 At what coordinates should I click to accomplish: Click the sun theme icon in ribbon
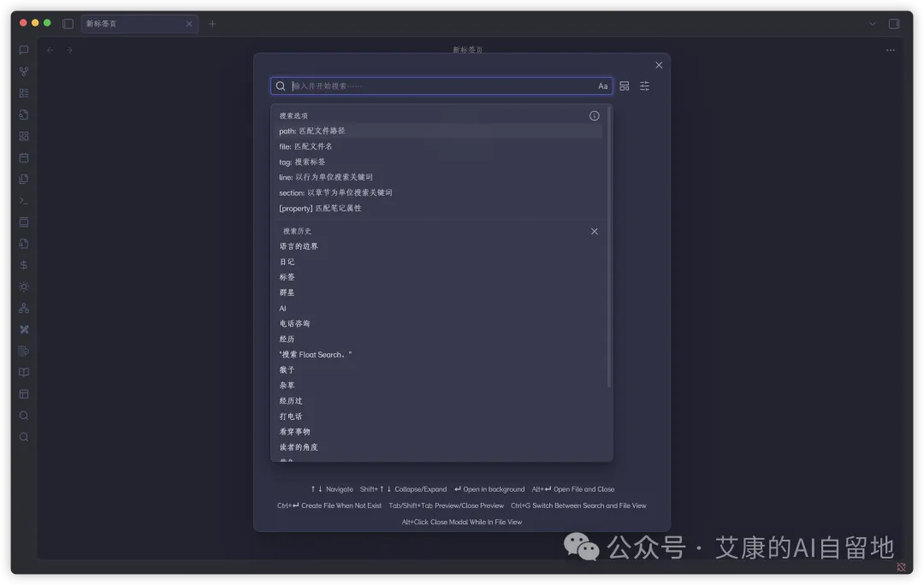[24, 287]
